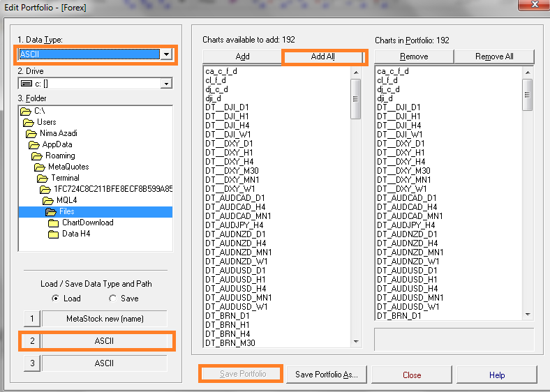Select DT_BRN_D1 in Charts in Portfolio list
Image resolution: width=550 pixels, height=392 pixels.
tap(399, 316)
